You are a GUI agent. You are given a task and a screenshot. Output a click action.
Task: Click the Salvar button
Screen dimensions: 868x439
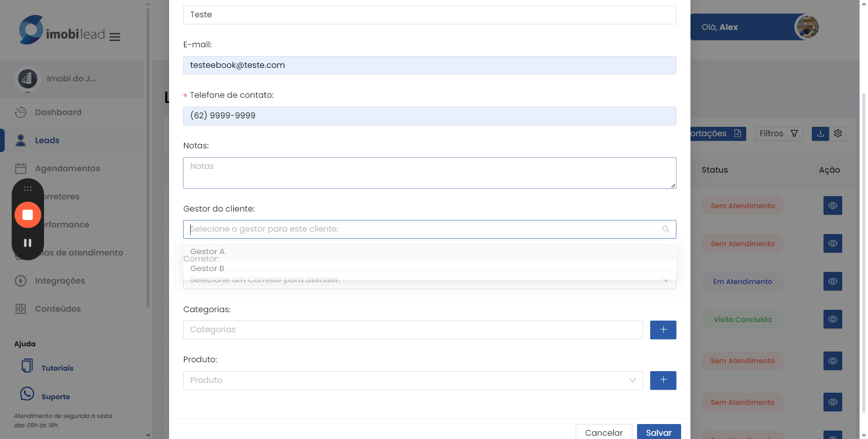click(x=658, y=432)
